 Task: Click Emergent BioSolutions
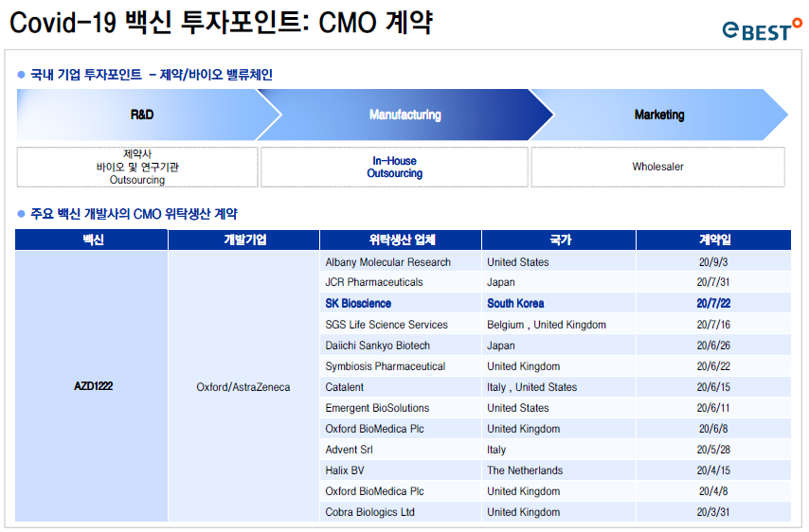pyautogui.click(x=377, y=408)
